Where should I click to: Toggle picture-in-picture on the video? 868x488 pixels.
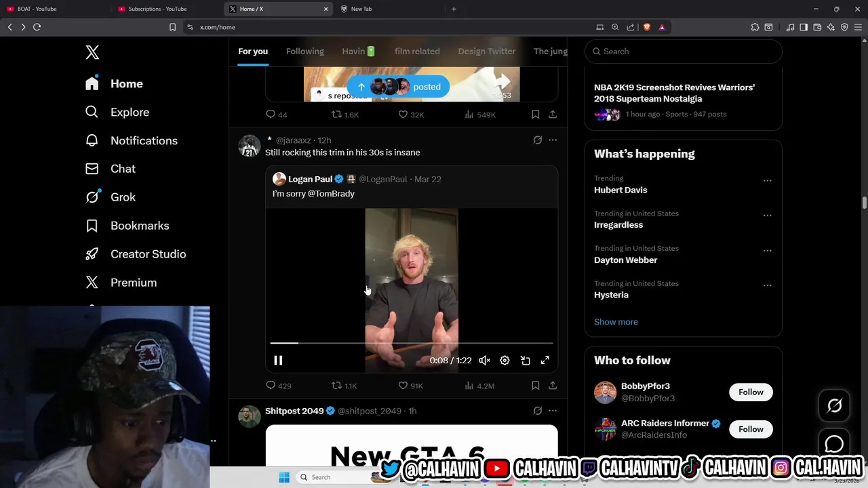[x=525, y=361]
